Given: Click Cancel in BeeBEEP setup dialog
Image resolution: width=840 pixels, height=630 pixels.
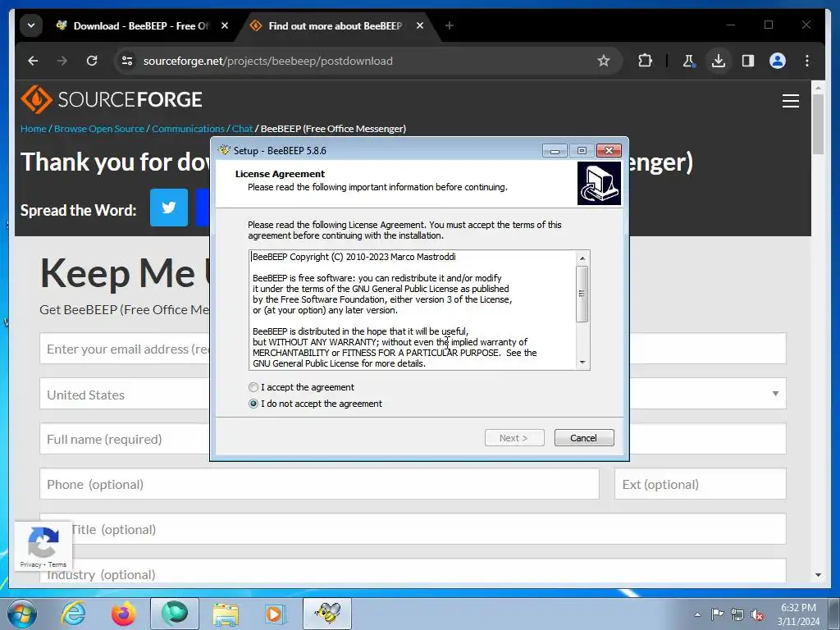Looking at the screenshot, I should coord(584,438).
